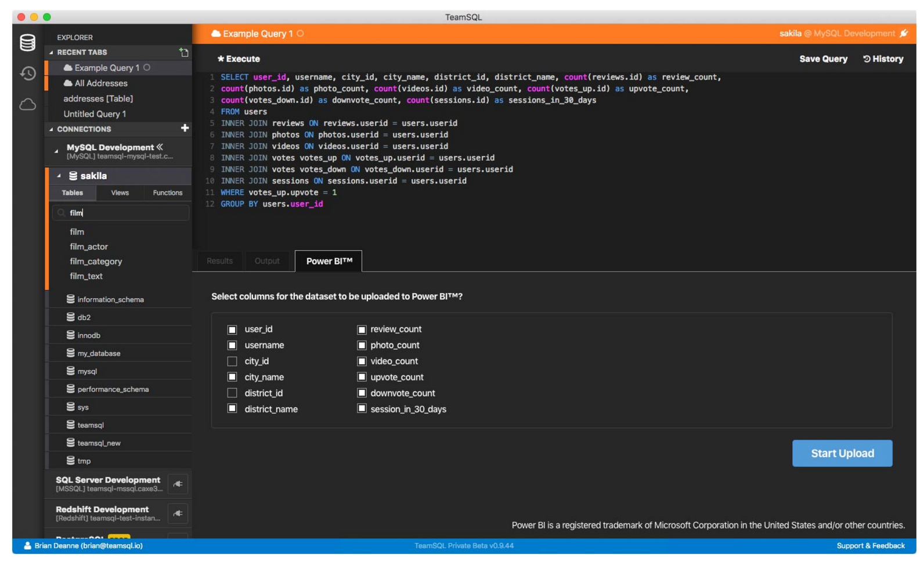Open the cloud sidebar icon
The height and width of the screenshot is (565, 924).
pyautogui.click(x=27, y=104)
